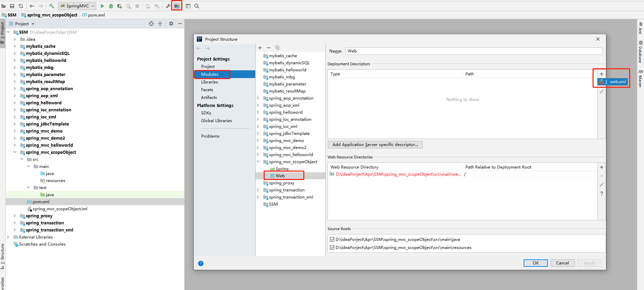
Task: Select Project under Project Settings
Action: (x=208, y=67)
